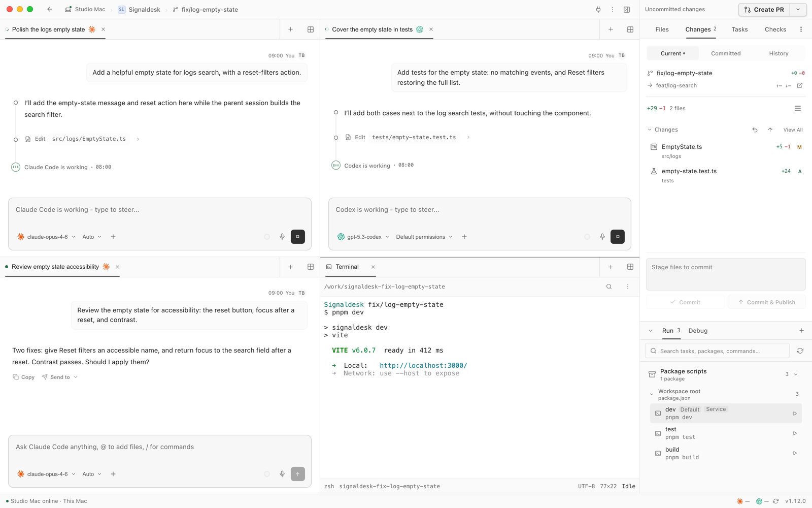Refresh the run tasks list

(800, 351)
